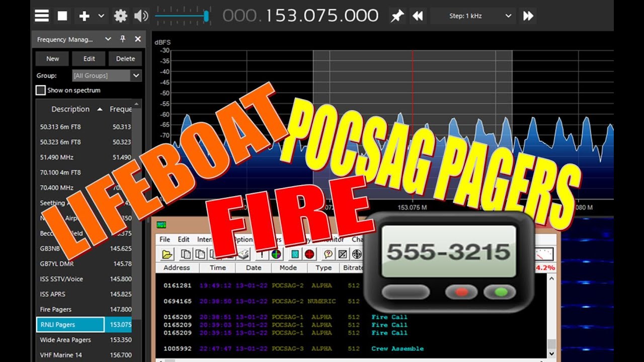The height and width of the screenshot is (362, 644).
Task: Click the first copy icon in PDW toolbar
Action: pos(186,254)
